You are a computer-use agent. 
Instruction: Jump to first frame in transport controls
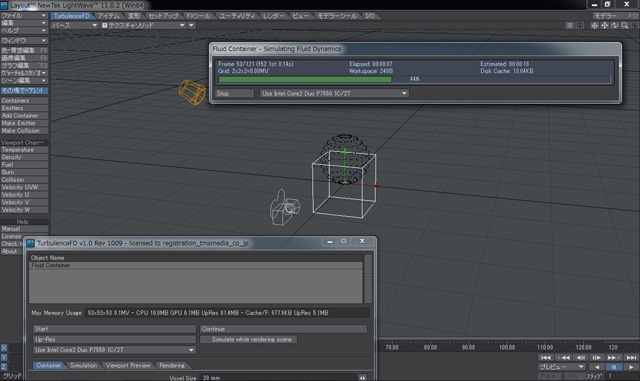coord(545,357)
